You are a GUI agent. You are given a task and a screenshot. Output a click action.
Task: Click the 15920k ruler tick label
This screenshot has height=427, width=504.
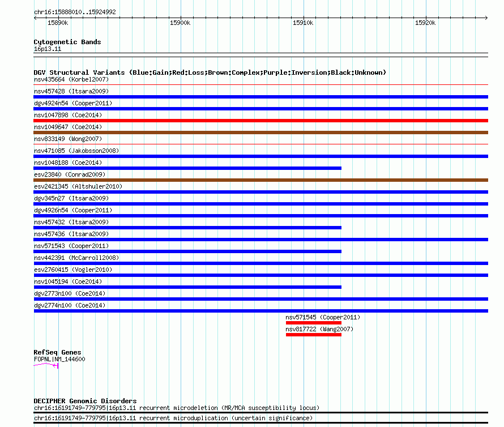(425, 23)
